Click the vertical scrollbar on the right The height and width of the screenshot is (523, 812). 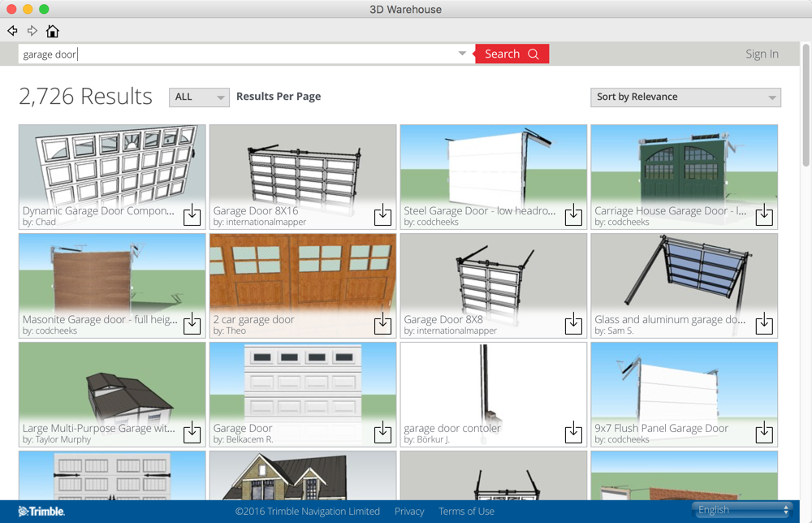click(x=806, y=106)
